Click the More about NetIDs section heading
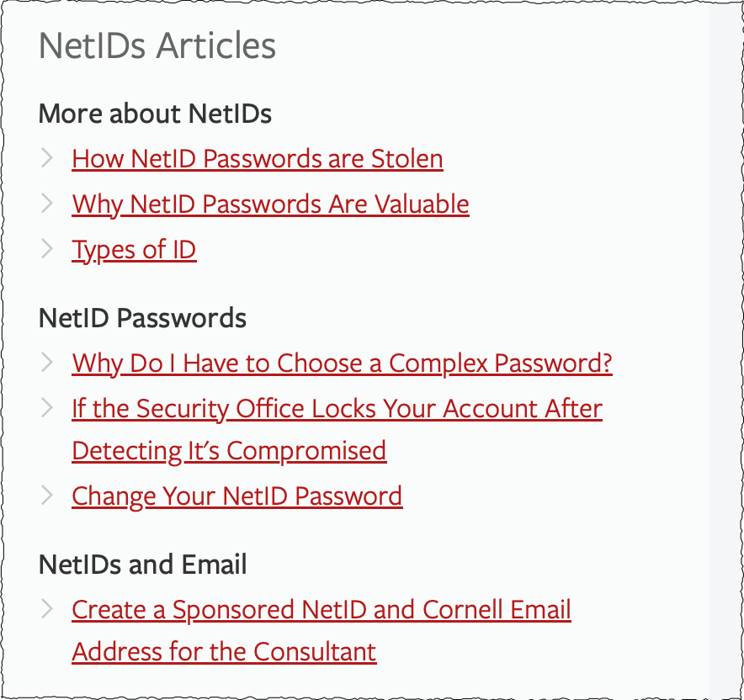The height and width of the screenshot is (700, 744). 155,114
